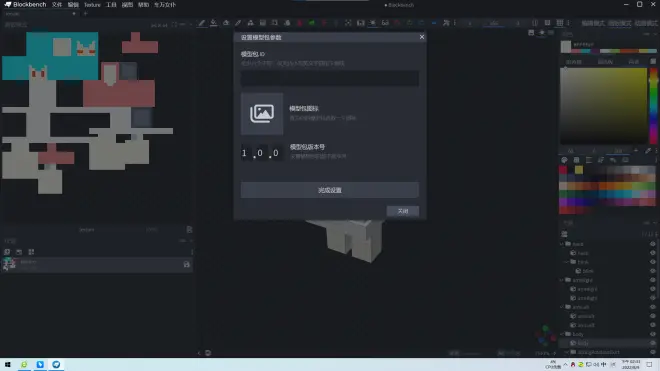This screenshot has width=660, height=371.
Task: Click the icon at UV editor bottom-right
Action: 189,230
